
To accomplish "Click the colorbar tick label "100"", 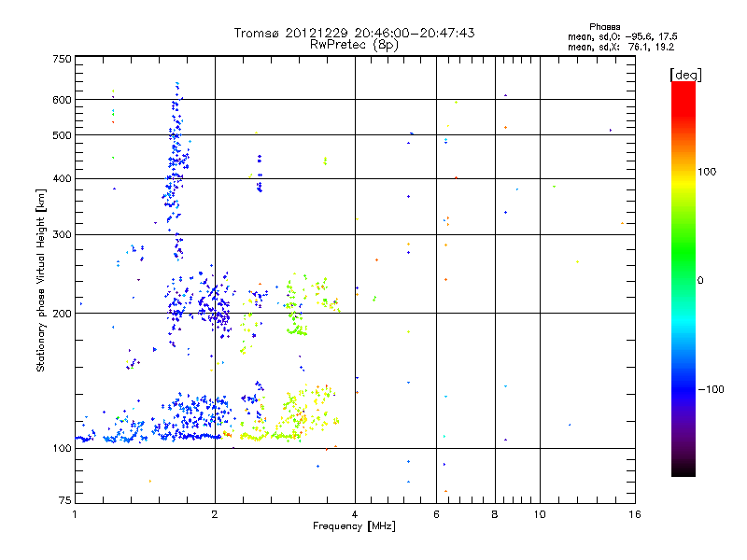I will [x=707, y=172].
